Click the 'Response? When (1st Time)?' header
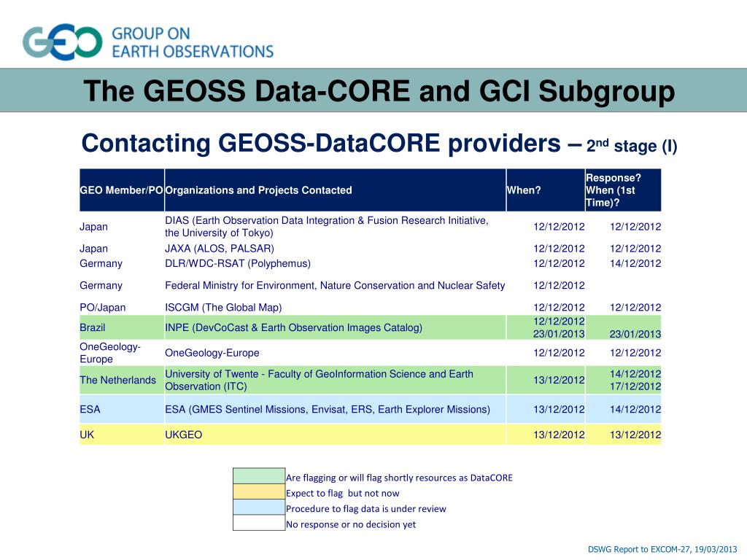Viewport: 747px width, 560px height. [623, 190]
